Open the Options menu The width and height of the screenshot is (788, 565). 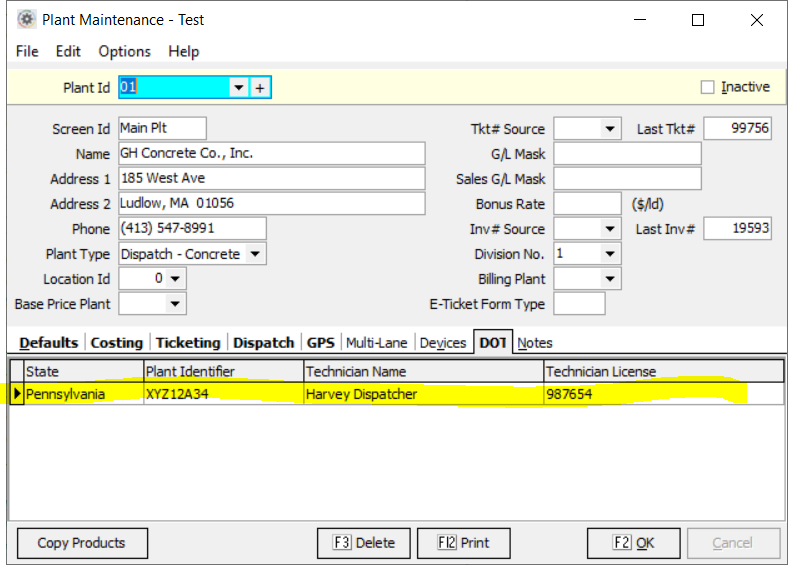[124, 51]
